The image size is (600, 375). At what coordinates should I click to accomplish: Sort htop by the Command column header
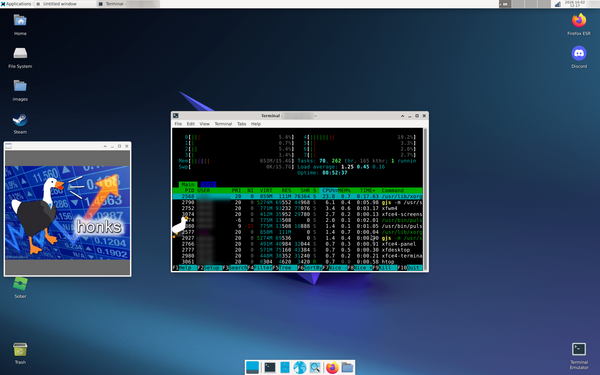click(393, 190)
